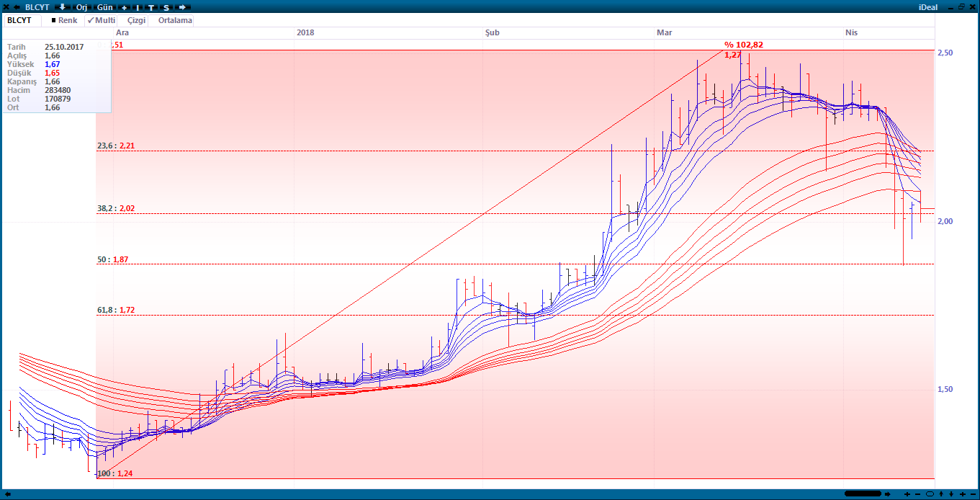Click the 50 : 1,87 Fibonacci label

click(x=112, y=259)
